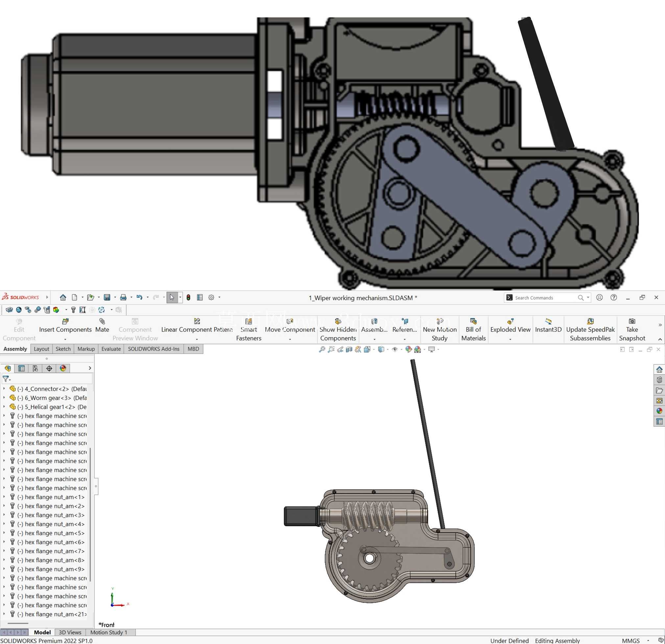
Task: Start a New Motion Study
Action: click(440, 330)
